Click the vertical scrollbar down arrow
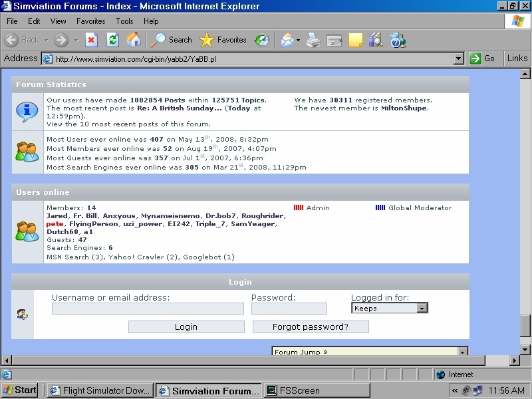 click(525, 348)
